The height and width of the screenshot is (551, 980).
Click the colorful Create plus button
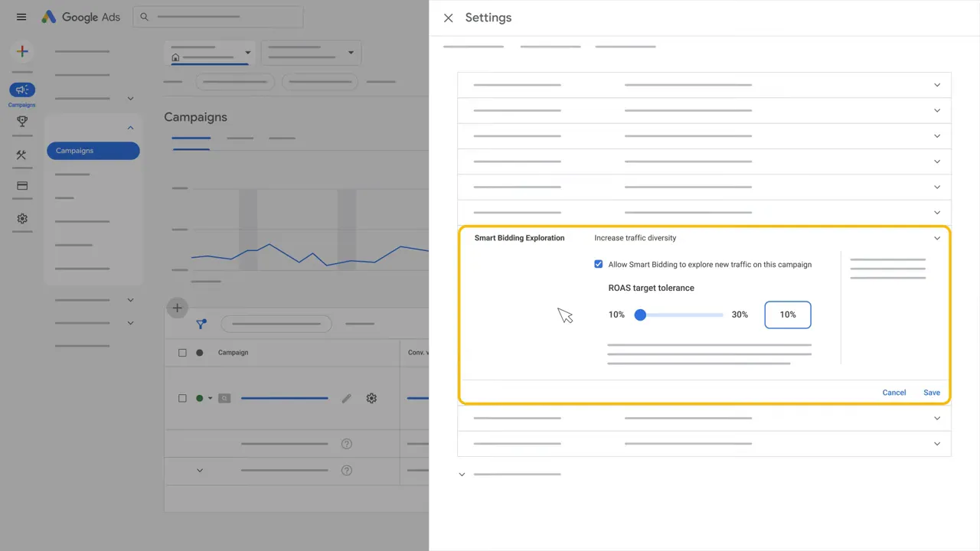[x=22, y=51]
